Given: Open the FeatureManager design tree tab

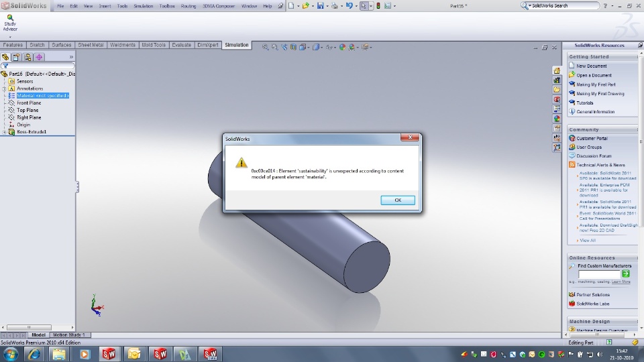Looking at the screenshot, I should (5, 57).
